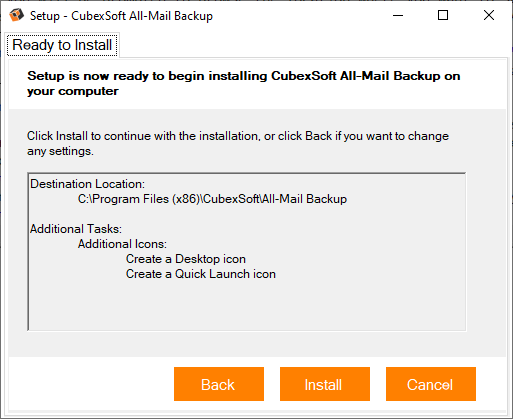Click the 'Click Install to continue' instruction text

pos(238,143)
